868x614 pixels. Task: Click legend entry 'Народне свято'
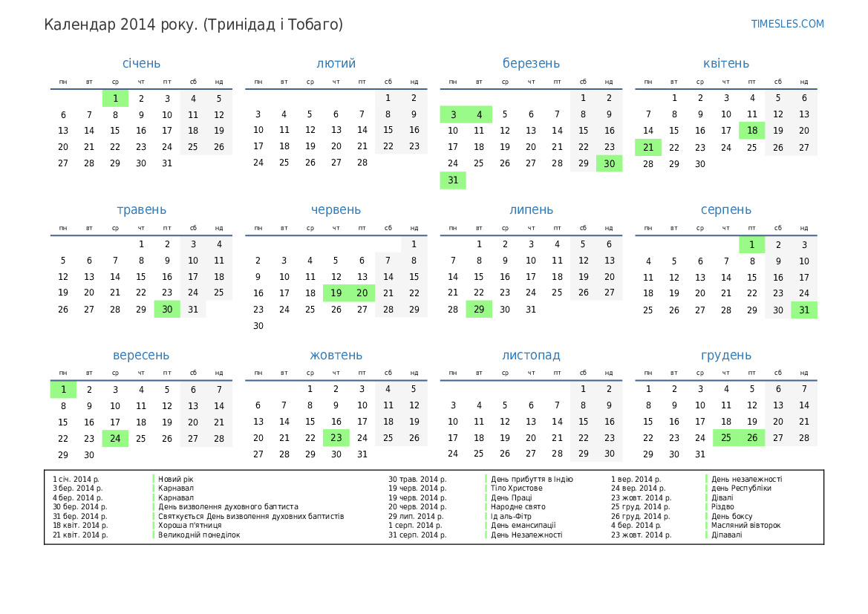(518, 506)
